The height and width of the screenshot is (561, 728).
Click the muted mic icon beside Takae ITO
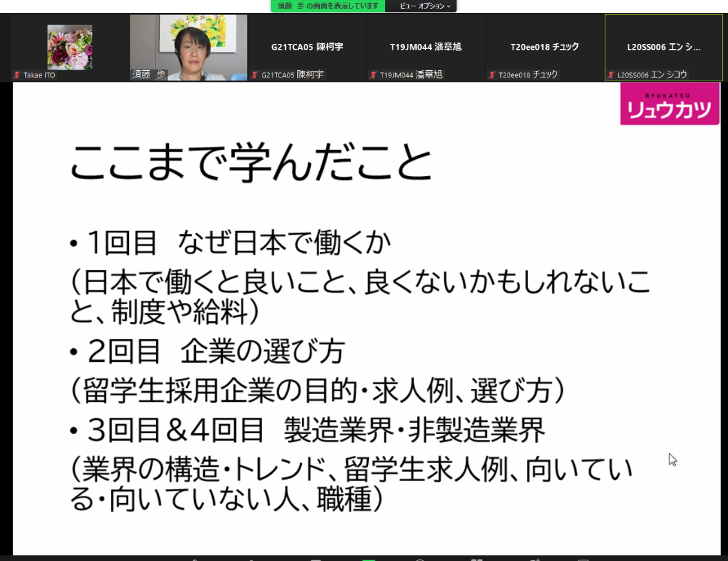pyautogui.click(x=17, y=75)
